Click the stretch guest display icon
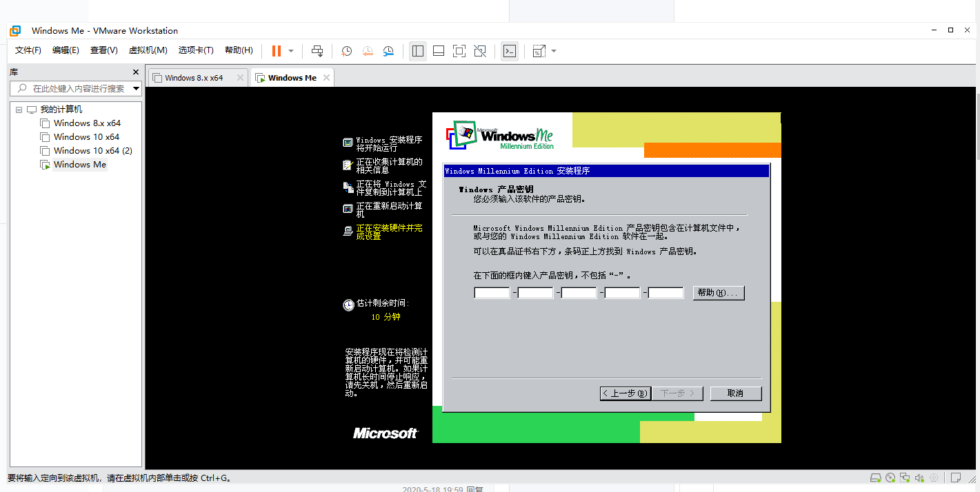This screenshot has width=980, height=492. tap(539, 51)
